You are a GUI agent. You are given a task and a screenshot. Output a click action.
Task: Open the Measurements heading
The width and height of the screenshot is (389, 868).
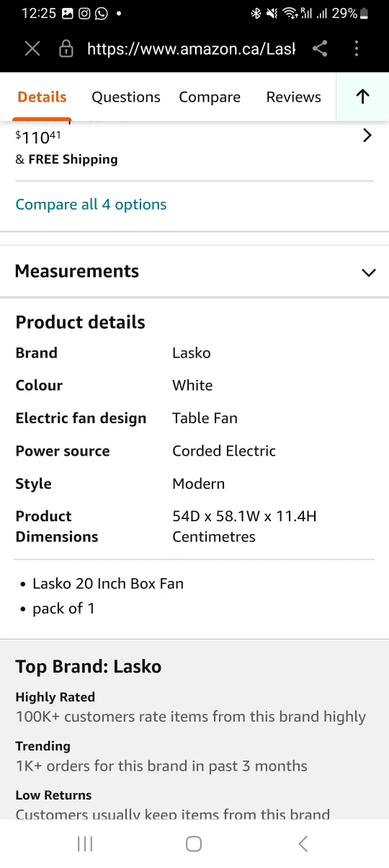(77, 271)
